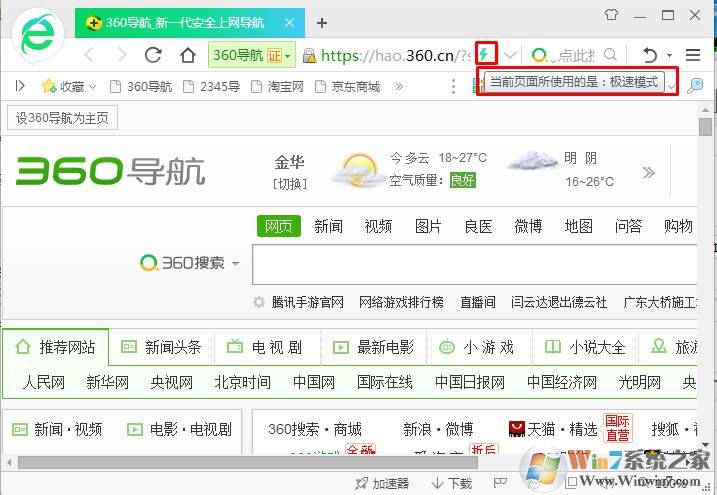Toggle the favorites sidebar icon
717x495 pixels.
(20, 86)
